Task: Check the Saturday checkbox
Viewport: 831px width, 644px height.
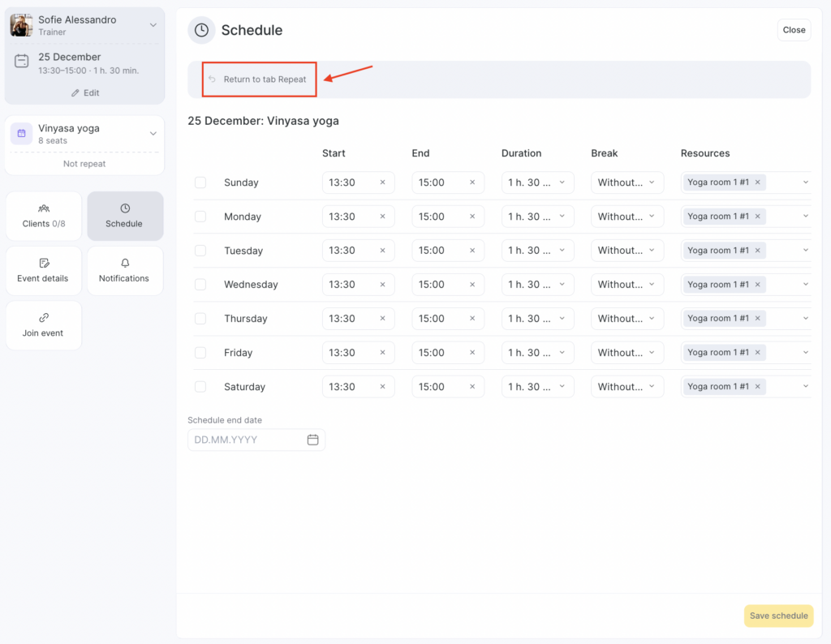Action: point(200,387)
